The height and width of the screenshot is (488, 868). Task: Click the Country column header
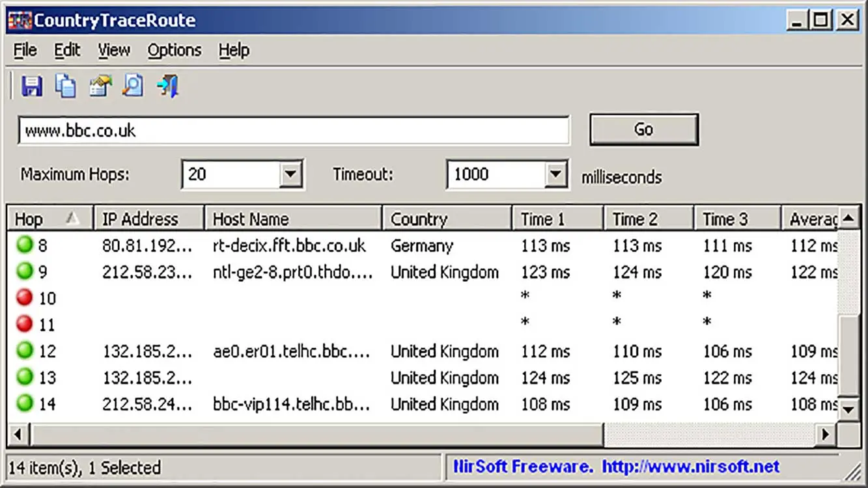tap(446, 219)
